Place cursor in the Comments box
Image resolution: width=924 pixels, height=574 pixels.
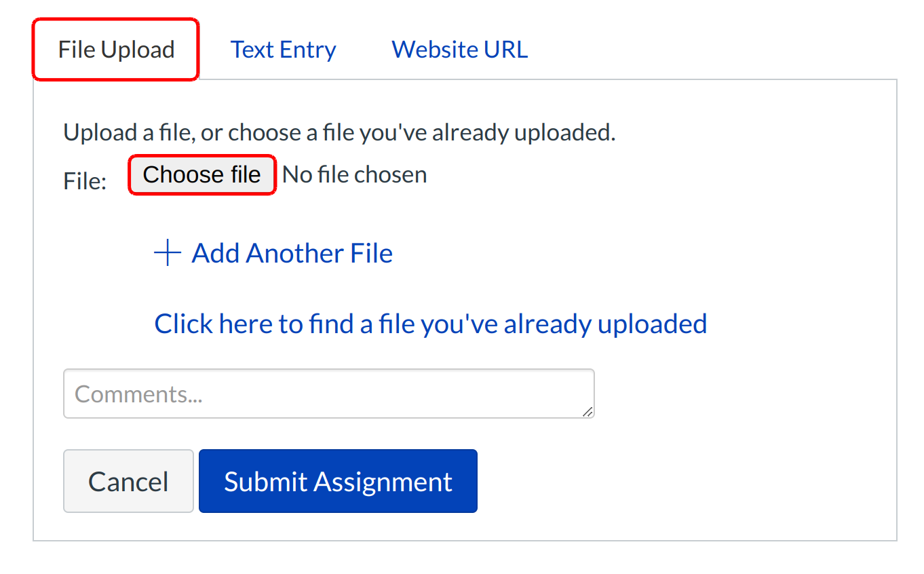click(328, 394)
